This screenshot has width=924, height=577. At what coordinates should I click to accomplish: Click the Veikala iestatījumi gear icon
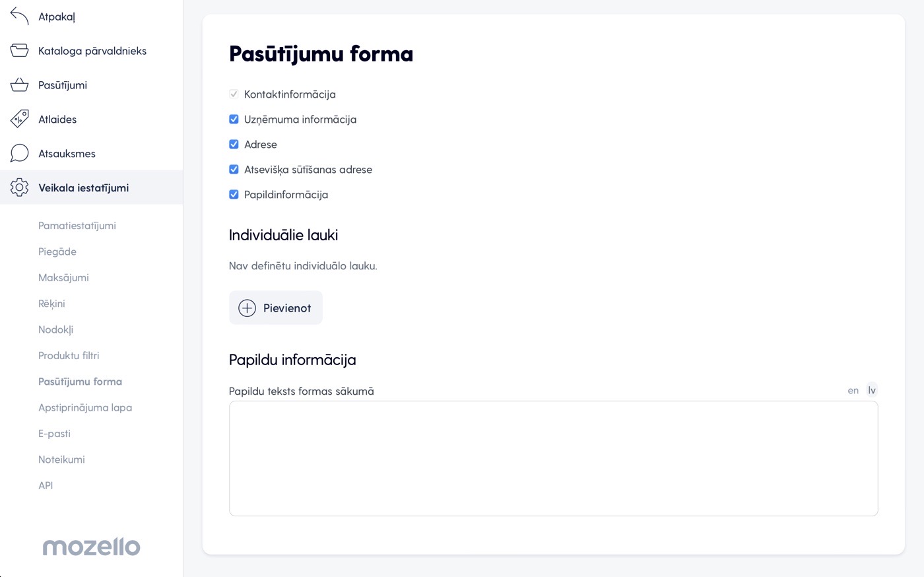point(20,187)
